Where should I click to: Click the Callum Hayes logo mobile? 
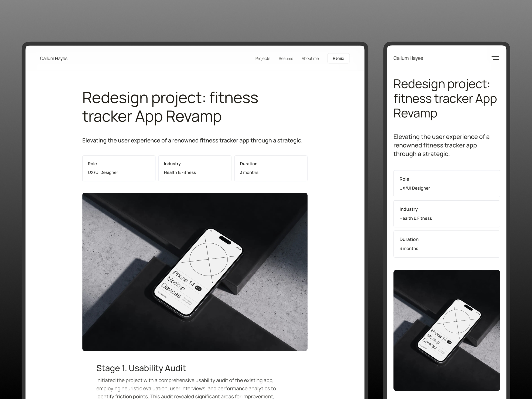pyautogui.click(x=409, y=58)
